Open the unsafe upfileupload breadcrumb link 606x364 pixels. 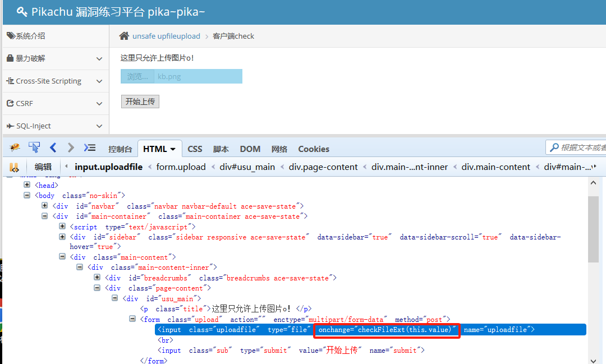pyautogui.click(x=166, y=36)
